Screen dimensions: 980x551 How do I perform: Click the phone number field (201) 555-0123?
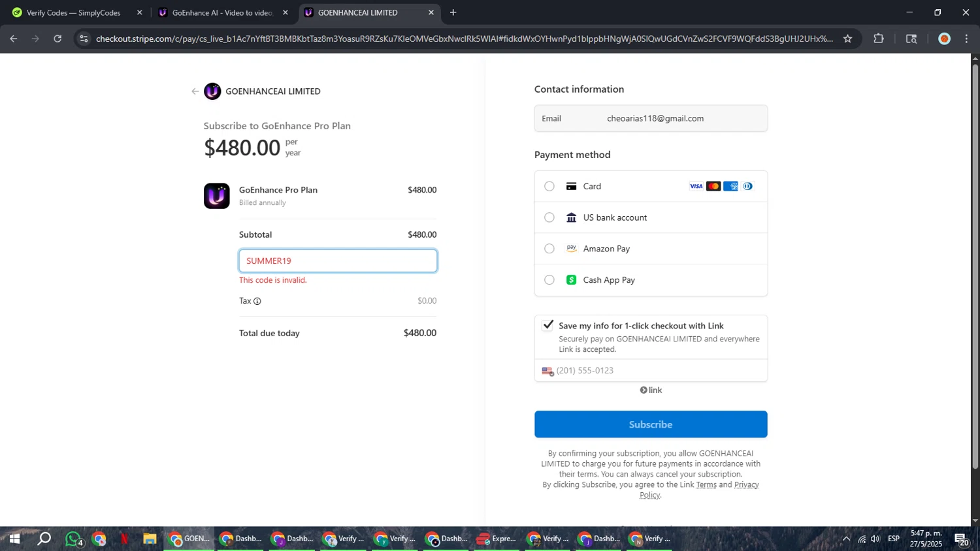pos(651,371)
